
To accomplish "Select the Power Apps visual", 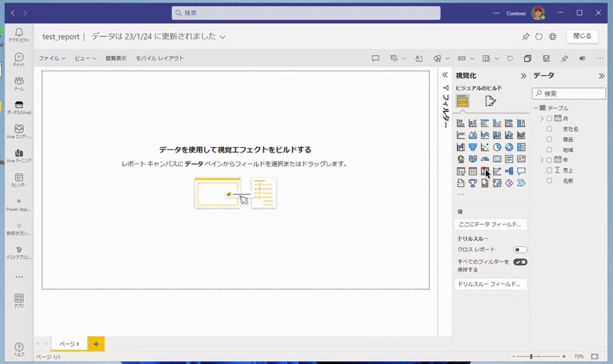I will click(509, 183).
